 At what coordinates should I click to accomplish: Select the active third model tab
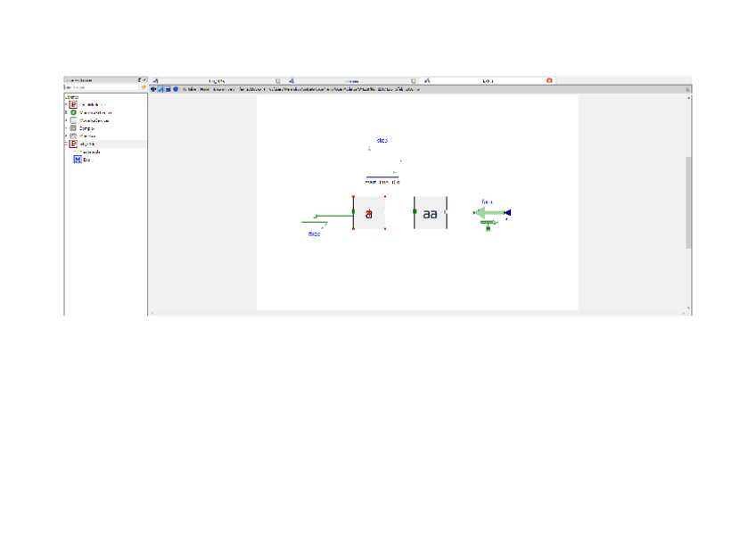point(488,81)
